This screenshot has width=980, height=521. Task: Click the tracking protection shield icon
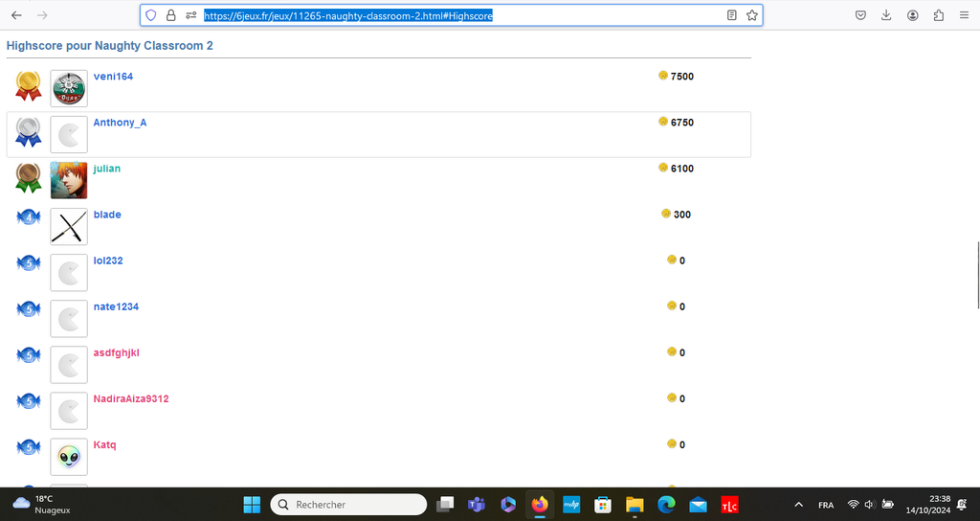pos(150,15)
